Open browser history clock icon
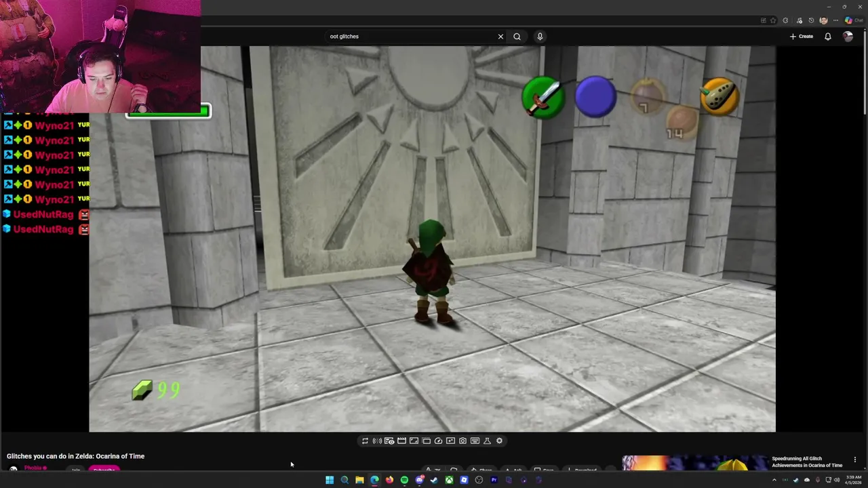The width and height of the screenshot is (868, 488). click(x=811, y=20)
